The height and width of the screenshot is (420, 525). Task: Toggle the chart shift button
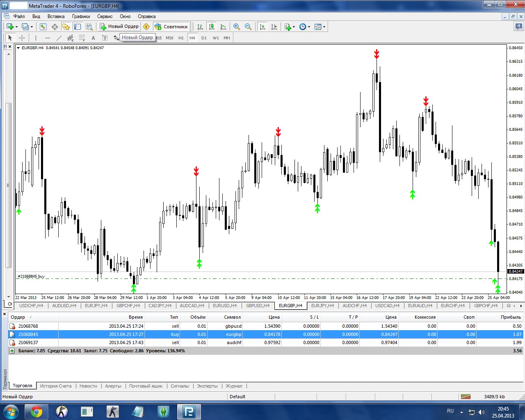pyautogui.click(x=274, y=27)
